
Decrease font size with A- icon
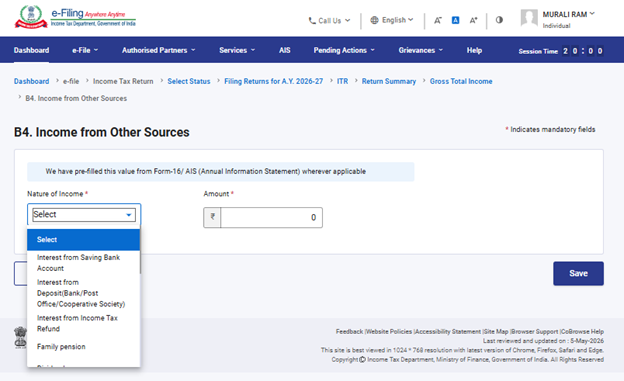[438, 20]
